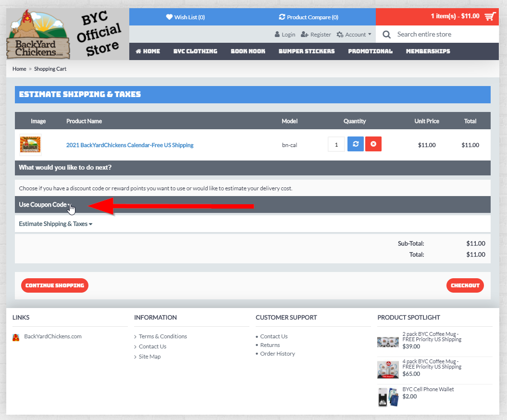Click the BackYard Chickens logo
The image size is (507, 420).
tap(38, 34)
